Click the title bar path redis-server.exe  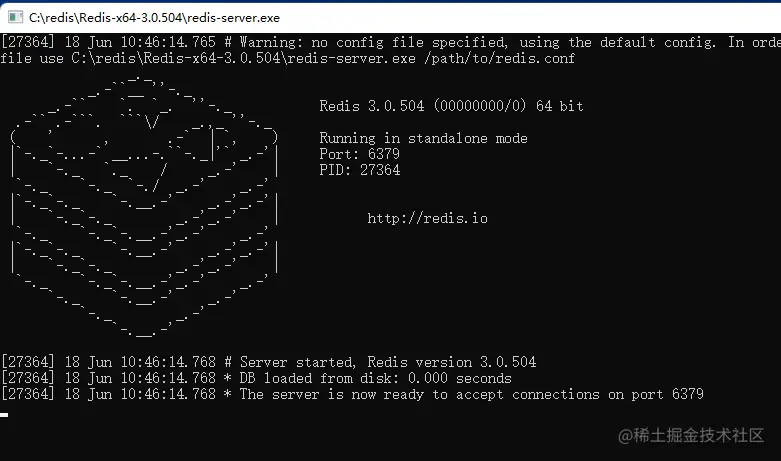(154, 18)
